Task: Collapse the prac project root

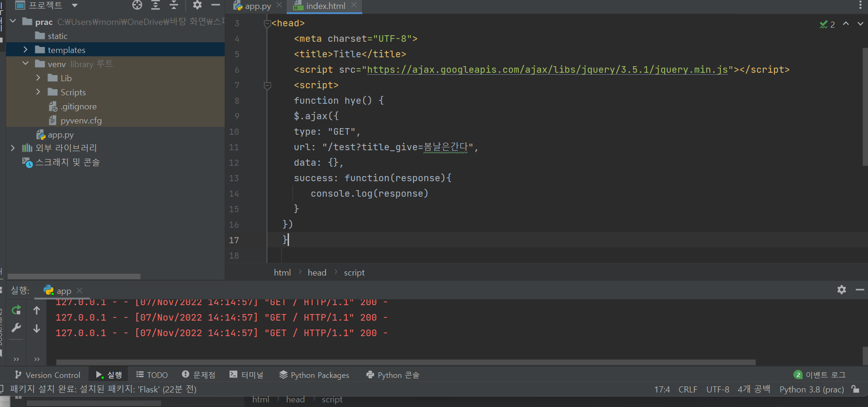Action: [13, 22]
